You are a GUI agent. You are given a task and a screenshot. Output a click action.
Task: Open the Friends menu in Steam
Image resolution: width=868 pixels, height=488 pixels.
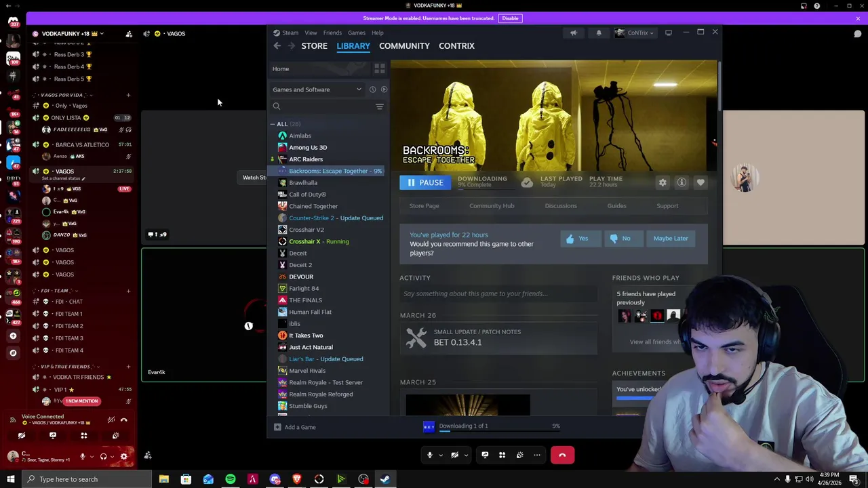tap(332, 33)
